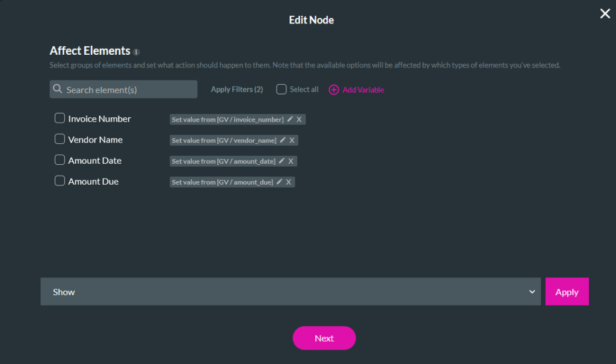
Task: Click the pencil icon on vendor_name mapping
Action: (x=283, y=140)
